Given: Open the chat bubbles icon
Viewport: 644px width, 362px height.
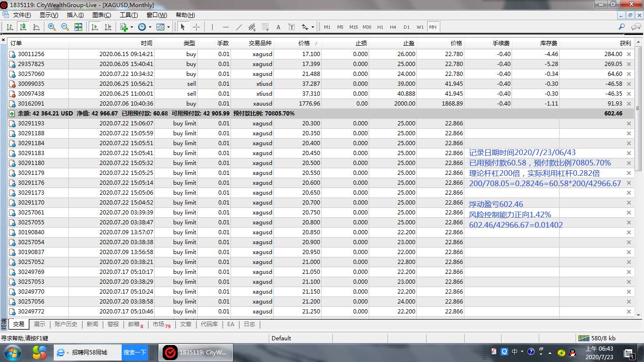Looking at the screenshot, I should click(x=636, y=27).
